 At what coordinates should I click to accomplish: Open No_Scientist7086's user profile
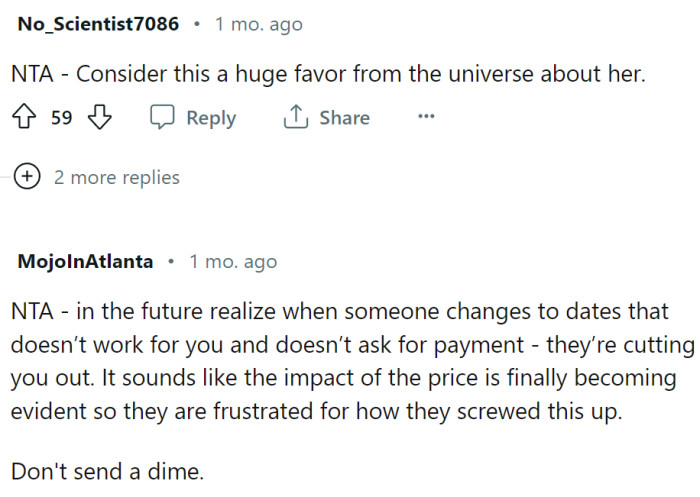tap(98, 24)
